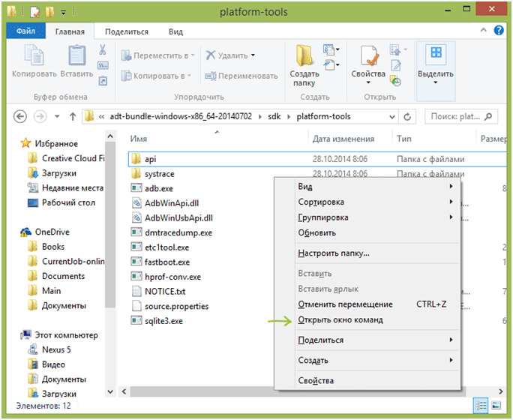Select adb.exe in the file list

[x=158, y=188]
